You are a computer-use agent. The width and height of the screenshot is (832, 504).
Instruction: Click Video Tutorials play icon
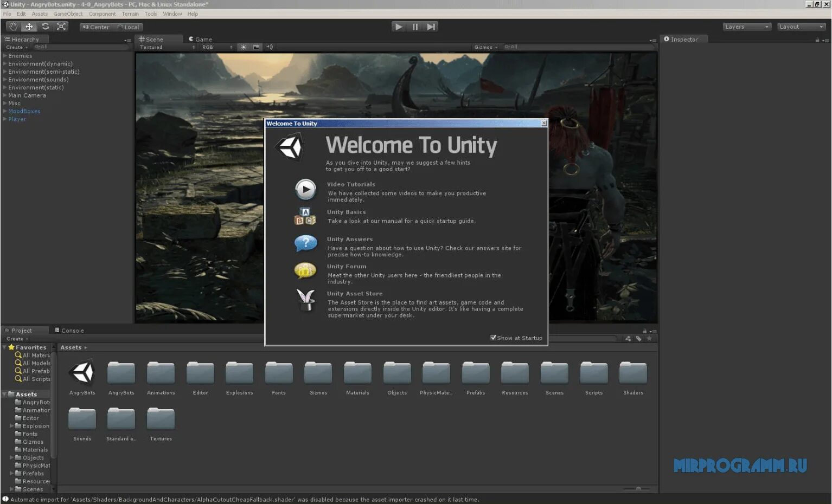(305, 190)
